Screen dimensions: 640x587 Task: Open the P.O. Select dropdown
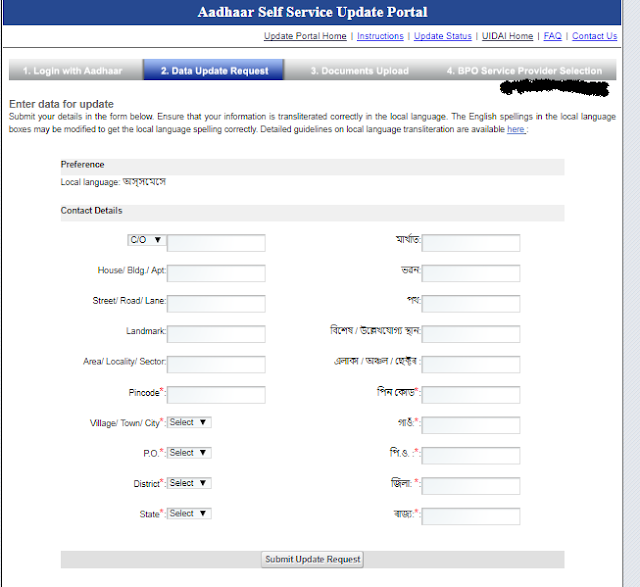[x=189, y=453]
